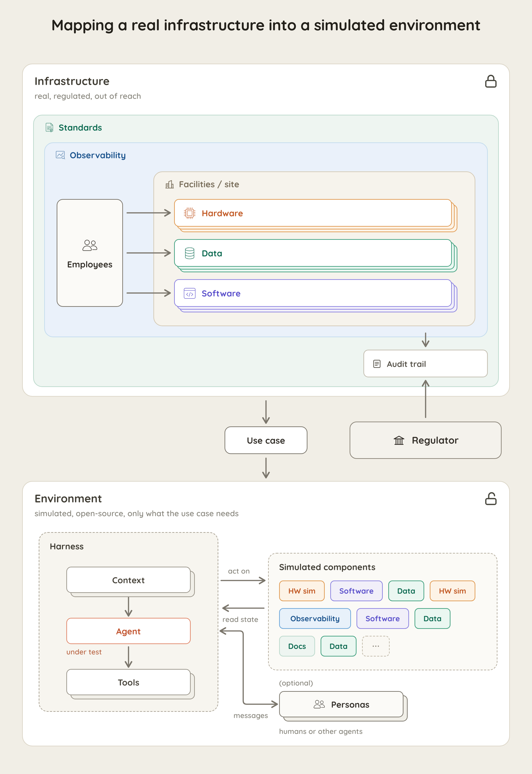Screen dimensions: 532x774
Task: Click the Docs chip
Action: [x=297, y=646]
